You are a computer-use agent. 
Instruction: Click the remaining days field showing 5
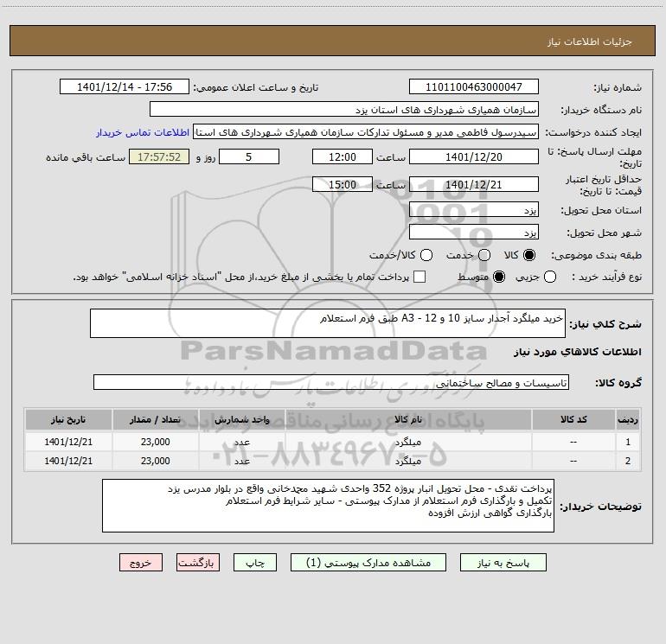pos(249,156)
